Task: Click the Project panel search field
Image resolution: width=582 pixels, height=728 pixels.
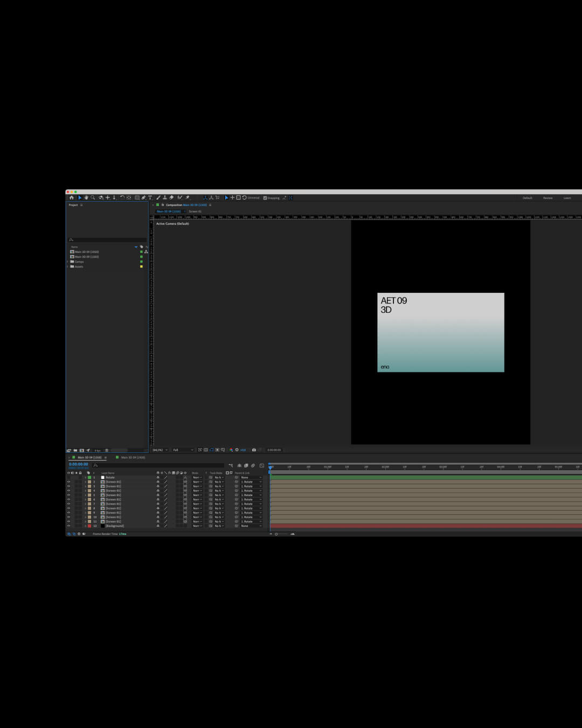Action: pyautogui.click(x=107, y=240)
